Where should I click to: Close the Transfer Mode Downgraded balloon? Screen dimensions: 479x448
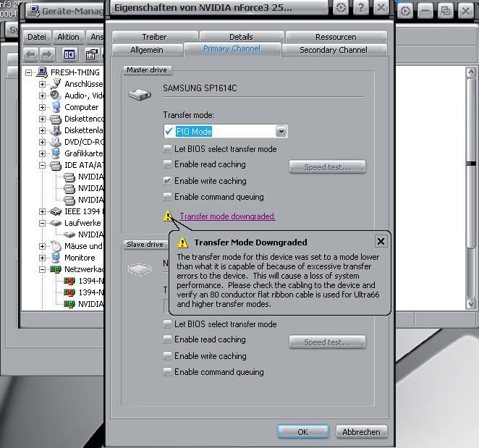point(381,242)
